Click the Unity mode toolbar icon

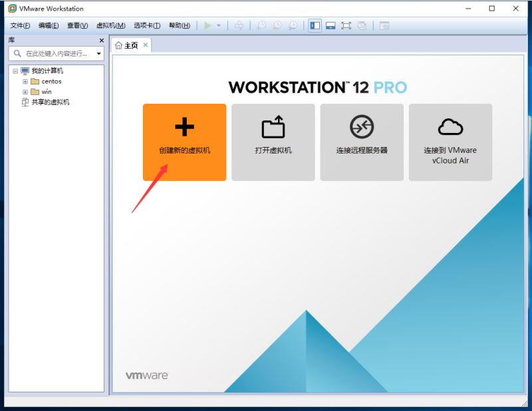[362, 25]
